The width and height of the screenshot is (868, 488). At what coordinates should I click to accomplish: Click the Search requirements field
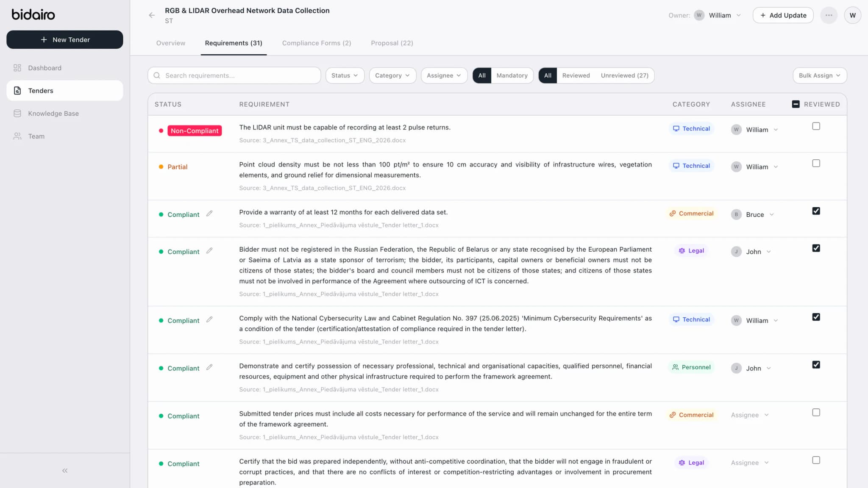(234, 75)
